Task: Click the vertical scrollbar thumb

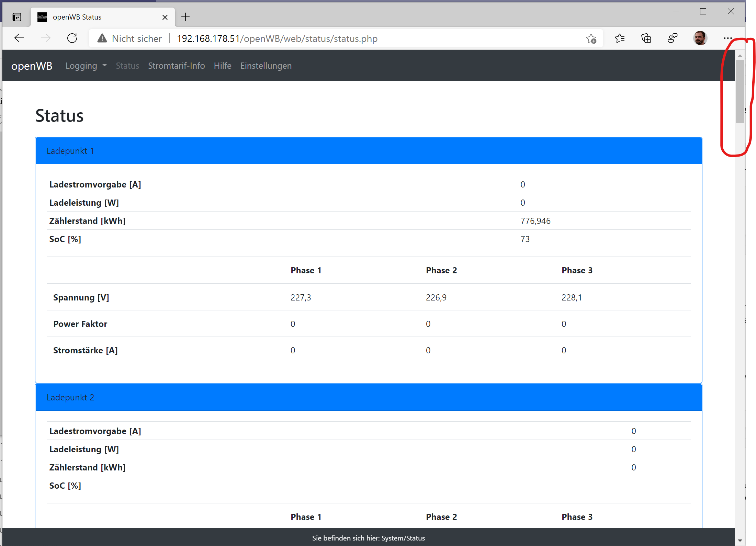Action: [x=740, y=91]
